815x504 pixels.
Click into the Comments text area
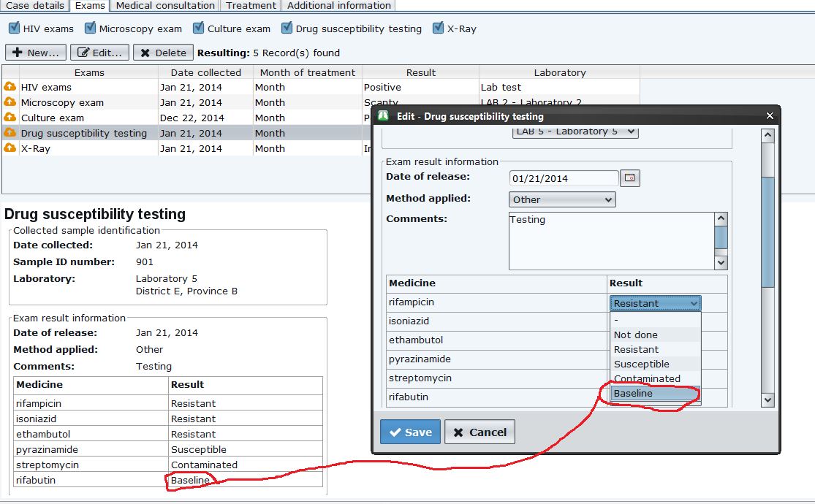[612, 240]
